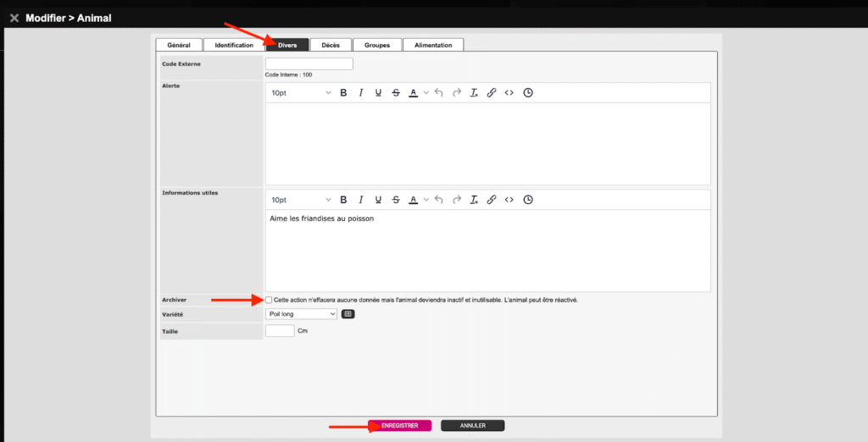Check the Archiver checkbox
The height and width of the screenshot is (442, 868).
tap(269, 300)
